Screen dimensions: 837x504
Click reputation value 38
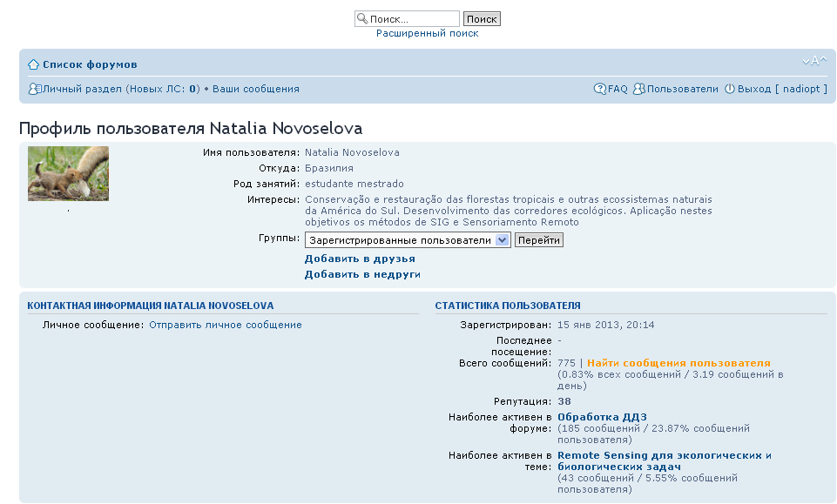[564, 401]
